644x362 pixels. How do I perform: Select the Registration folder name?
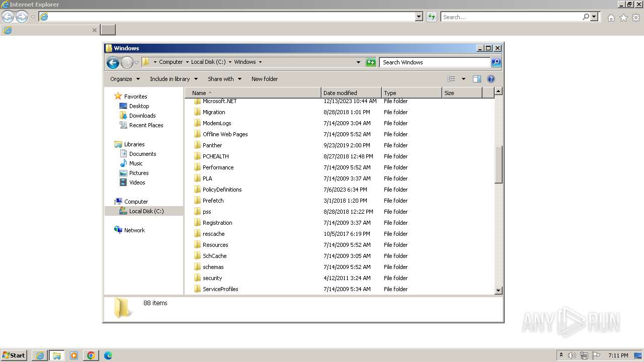click(x=217, y=223)
